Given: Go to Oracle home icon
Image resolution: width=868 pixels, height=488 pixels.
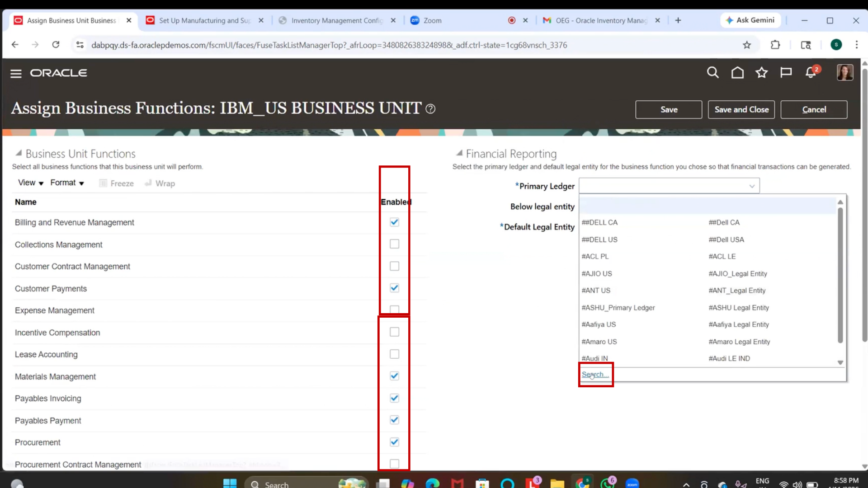Looking at the screenshot, I should (737, 72).
